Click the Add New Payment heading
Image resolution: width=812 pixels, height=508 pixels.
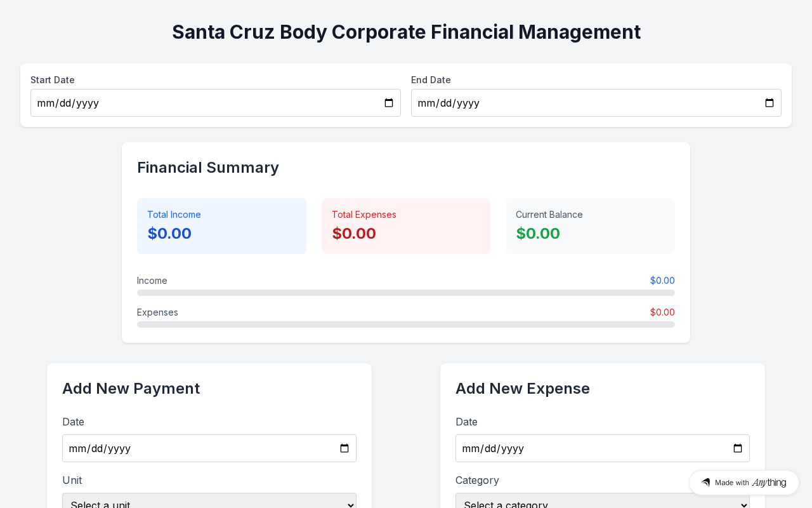point(131,389)
